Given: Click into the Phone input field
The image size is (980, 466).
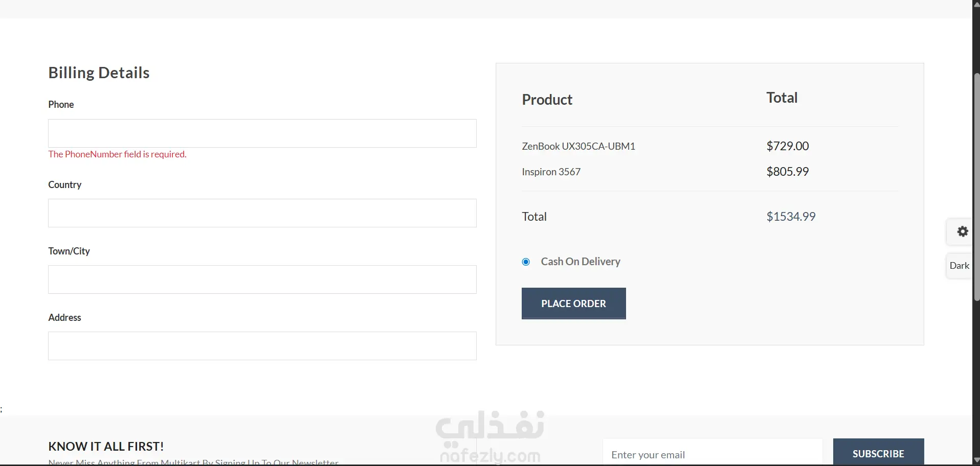Looking at the screenshot, I should click(x=262, y=133).
